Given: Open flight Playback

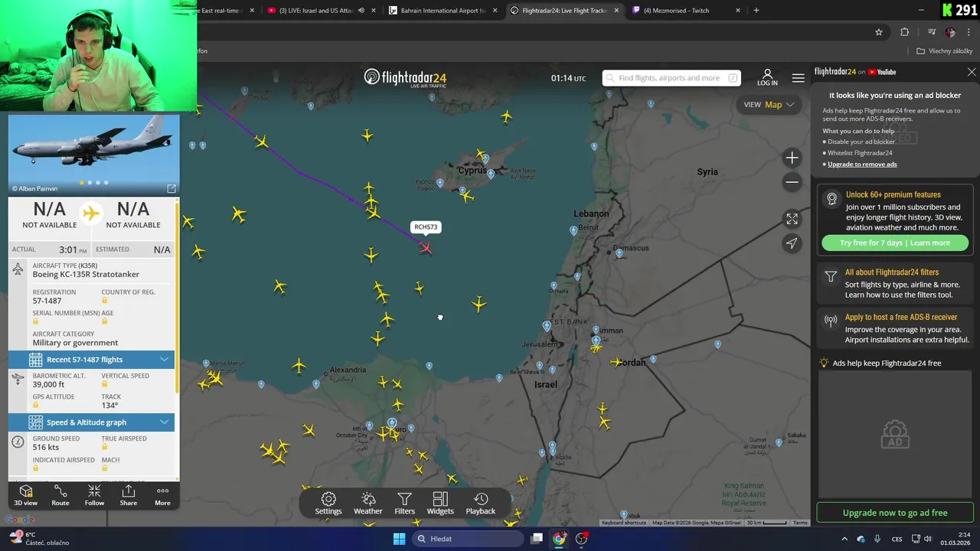Looking at the screenshot, I should [481, 504].
